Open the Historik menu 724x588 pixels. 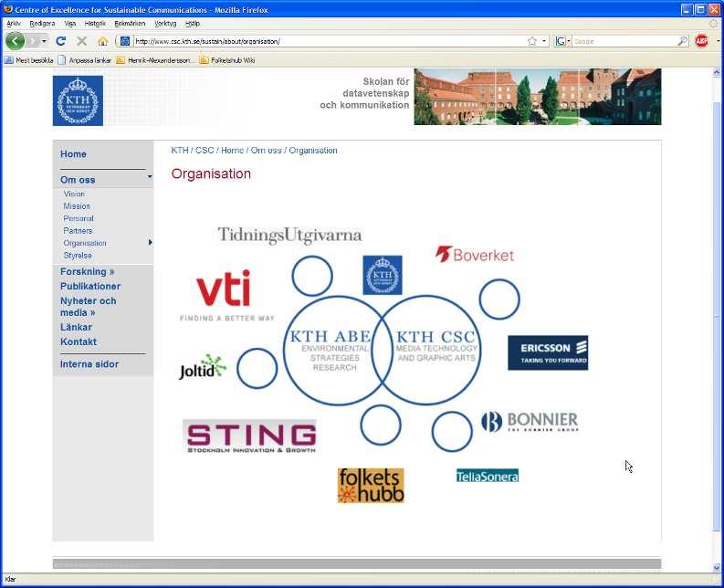[x=95, y=24]
